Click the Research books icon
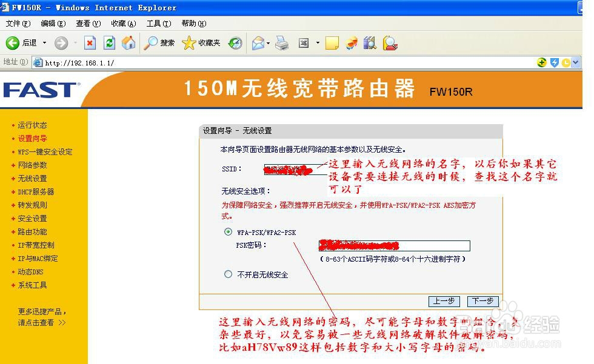 (x=370, y=43)
